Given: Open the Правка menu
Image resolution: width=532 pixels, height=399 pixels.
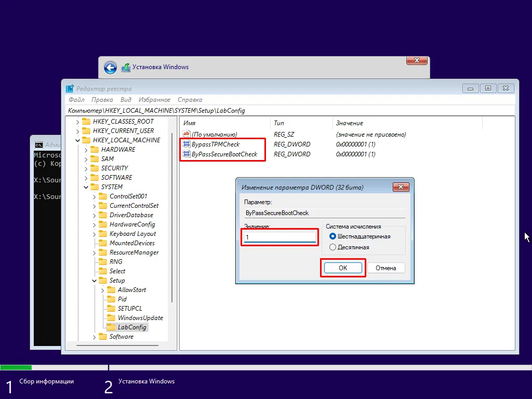Looking at the screenshot, I should click(102, 100).
